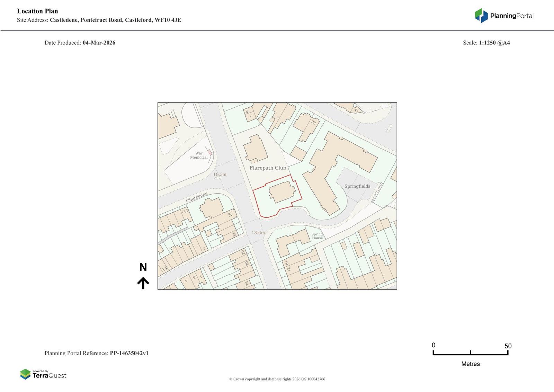Click the zero mark on scale bar
The height and width of the screenshot is (392, 554).
click(x=434, y=345)
